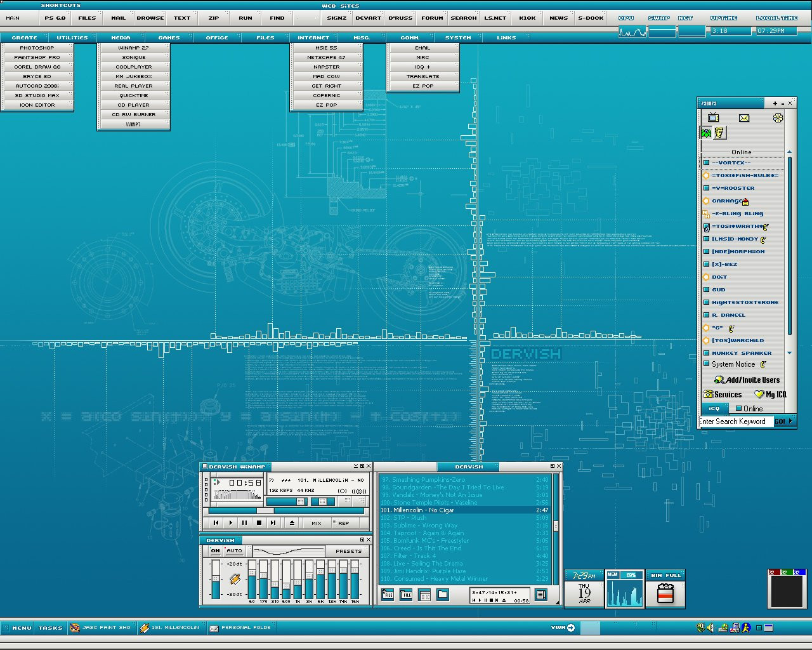Open ICQ Services menu
812x650 pixels.
click(x=723, y=394)
